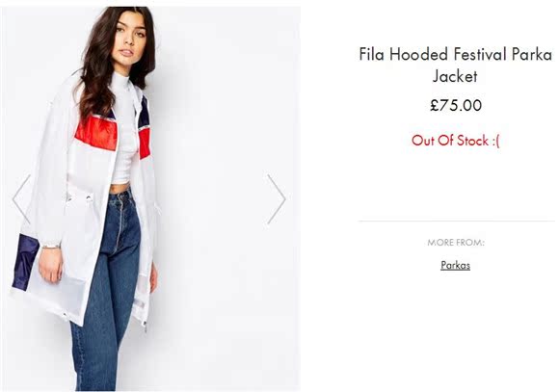The image size is (559, 392).
Task: Open the main parka product image
Action: point(150,198)
